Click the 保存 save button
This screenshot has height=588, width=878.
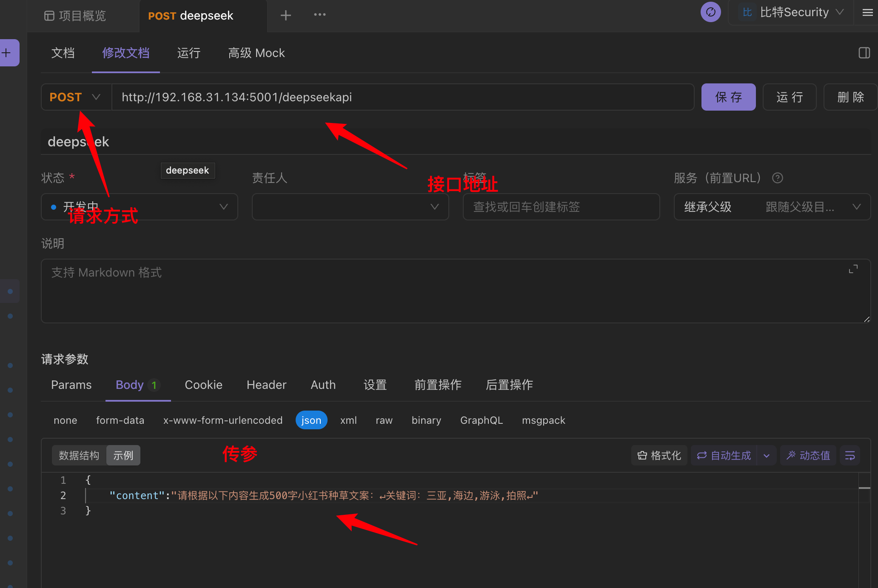728,97
